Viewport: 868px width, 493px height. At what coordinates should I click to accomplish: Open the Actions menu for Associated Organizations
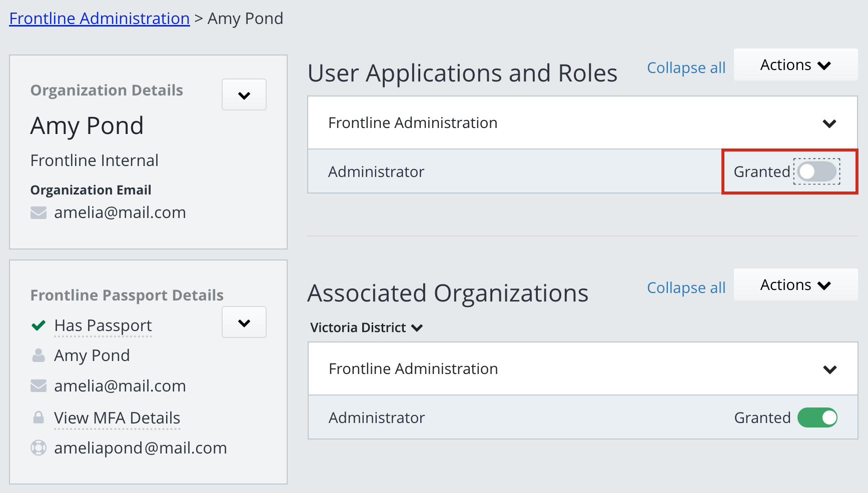pos(795,285)
